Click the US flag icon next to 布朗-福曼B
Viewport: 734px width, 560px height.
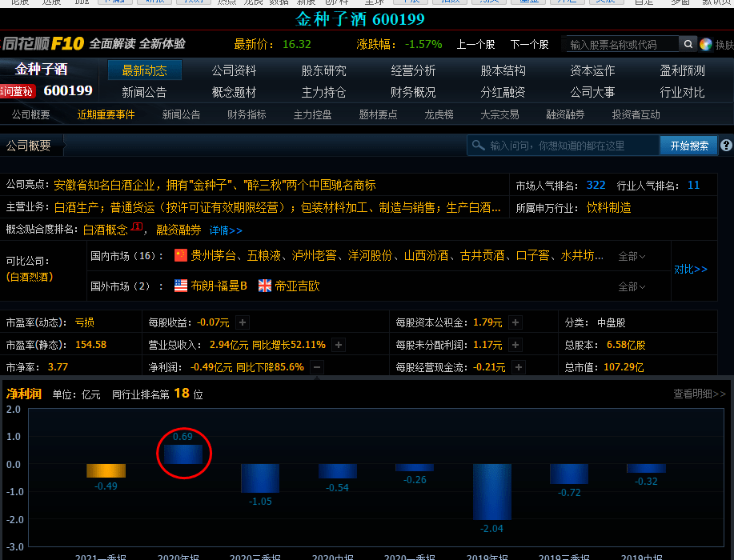point(181,286)
